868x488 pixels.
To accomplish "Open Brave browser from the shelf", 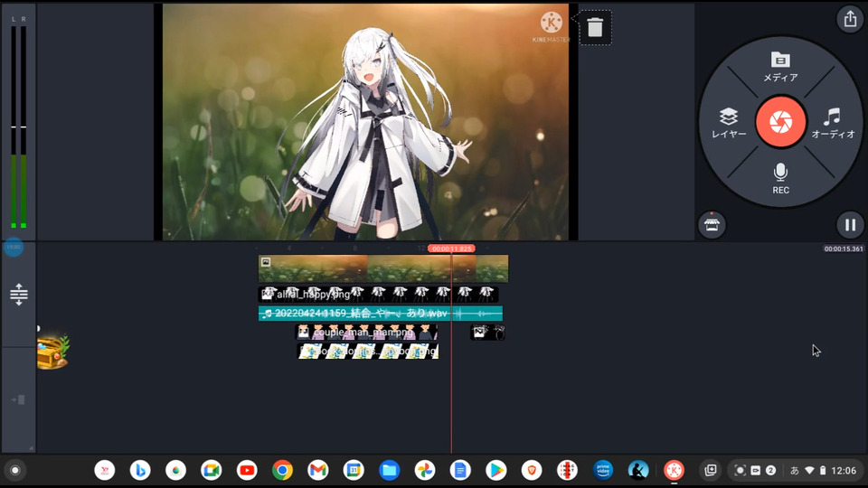I will pyautogui.click(x=532, y=470).
